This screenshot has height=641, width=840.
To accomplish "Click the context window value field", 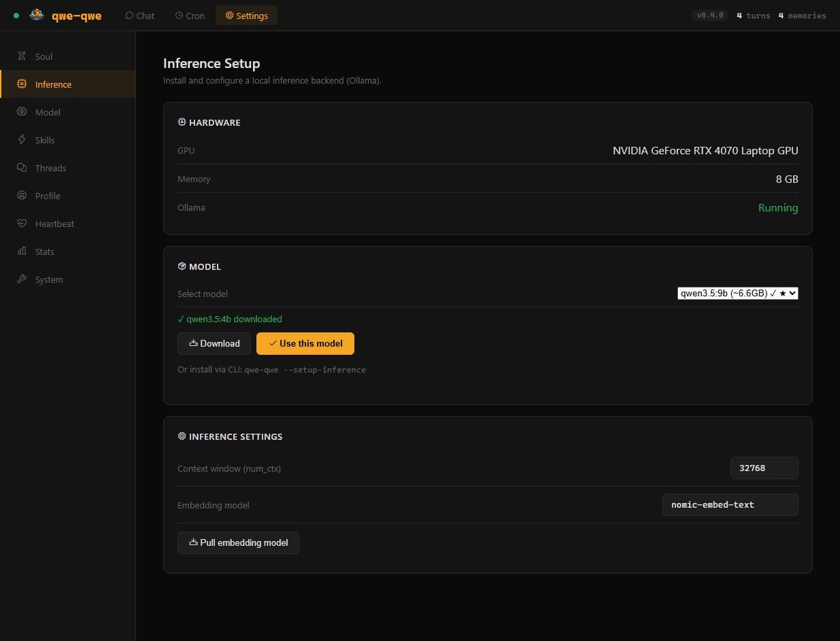I will point(764,468).
